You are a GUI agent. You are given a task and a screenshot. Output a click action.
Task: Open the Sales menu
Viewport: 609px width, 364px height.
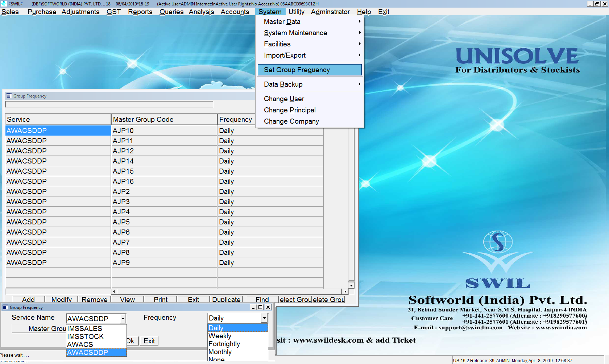[10, 12]
